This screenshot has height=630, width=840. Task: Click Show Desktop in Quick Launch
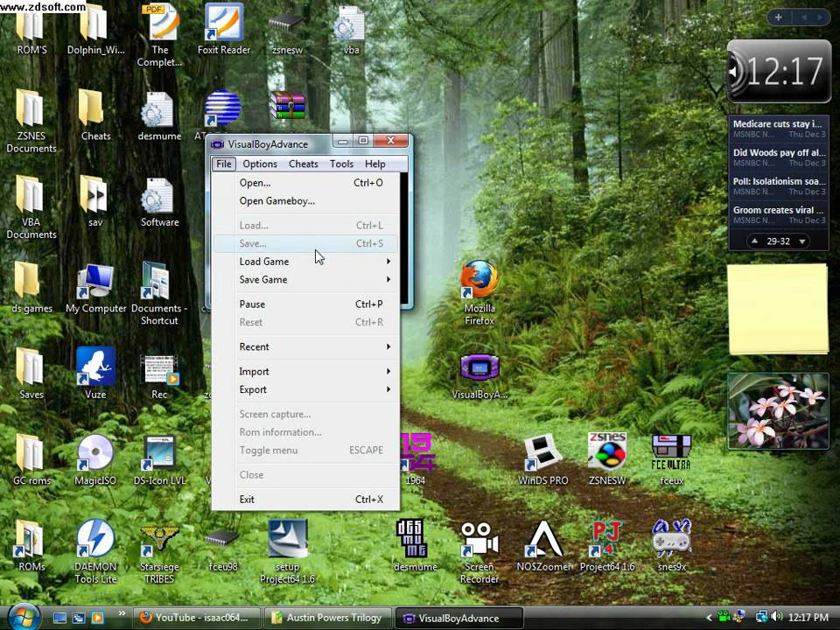tap(59, 619)
